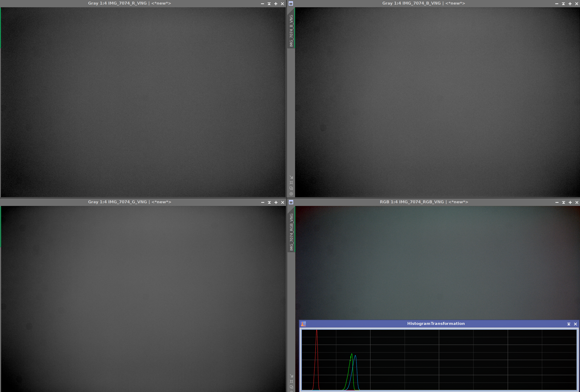The width and height of the screenshot is (580, 392).
Task: Click the blue window icon of IMG_7074_B_VNG
Action: pyautogui.click(x=291, y=4)
